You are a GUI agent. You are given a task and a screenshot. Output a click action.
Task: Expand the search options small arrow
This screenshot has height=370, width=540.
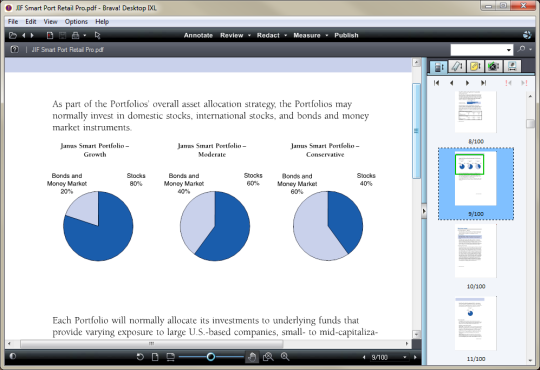tap(530, 50)
